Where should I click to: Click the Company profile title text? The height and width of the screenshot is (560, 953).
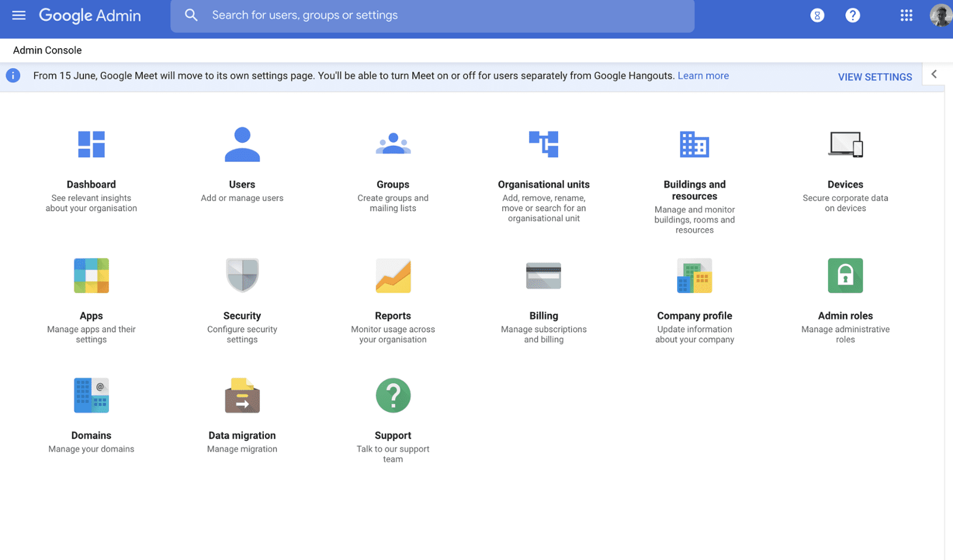[x=694, y=316]
